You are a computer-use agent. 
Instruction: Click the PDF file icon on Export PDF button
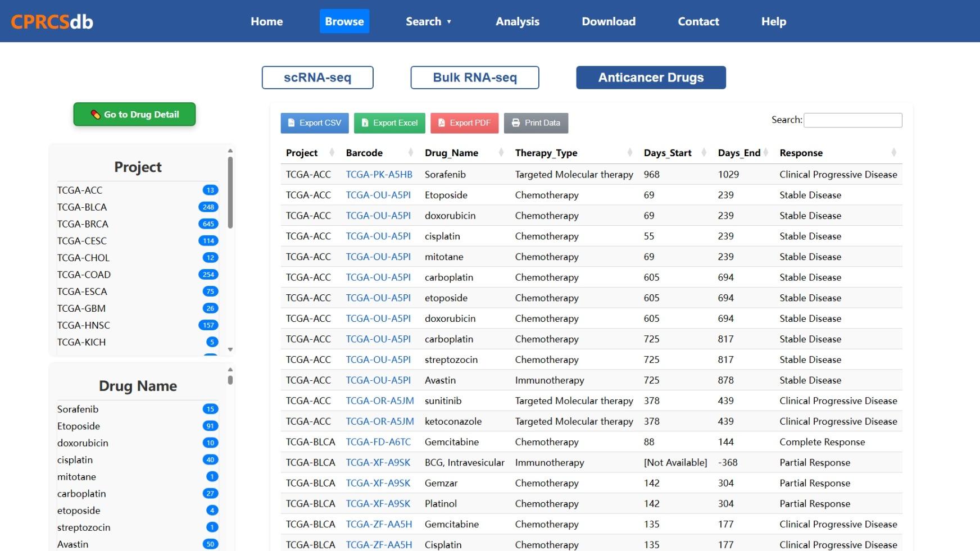(441, 123)
